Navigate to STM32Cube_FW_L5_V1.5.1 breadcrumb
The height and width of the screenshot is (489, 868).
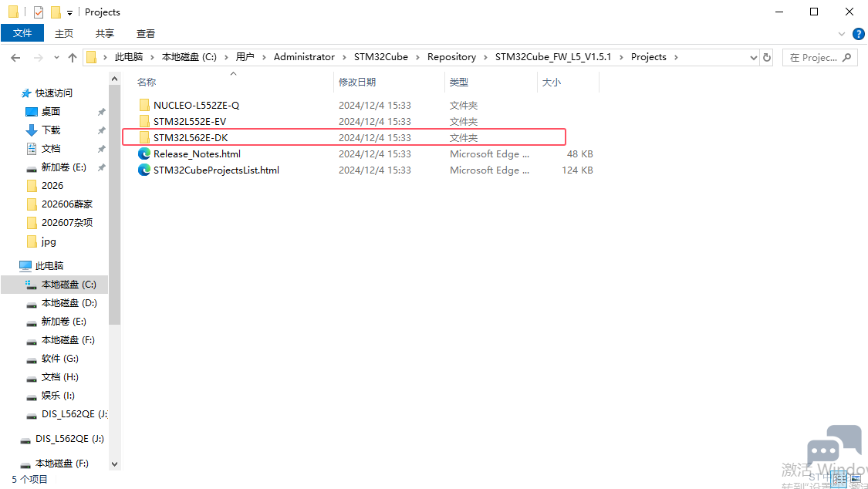coord(553,57)
